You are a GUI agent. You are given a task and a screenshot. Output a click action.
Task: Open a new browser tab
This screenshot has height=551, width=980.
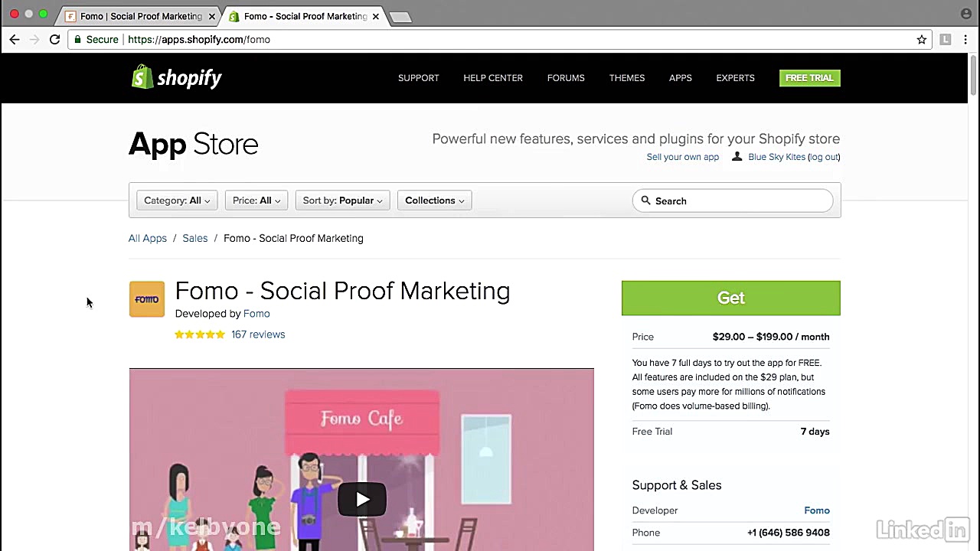click(x=400, y=17)
